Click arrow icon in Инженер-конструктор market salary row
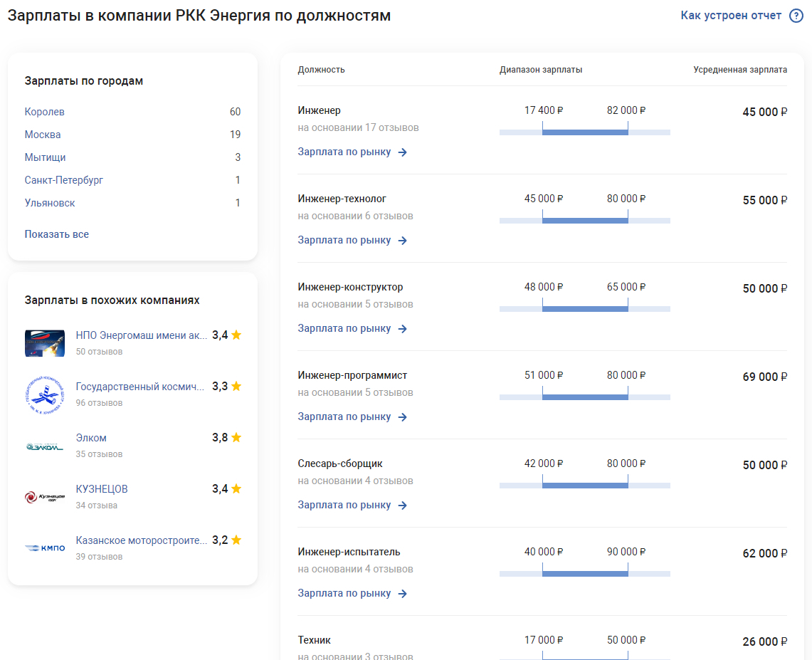Viewport: 812px width, 660px height. point(402,329)
